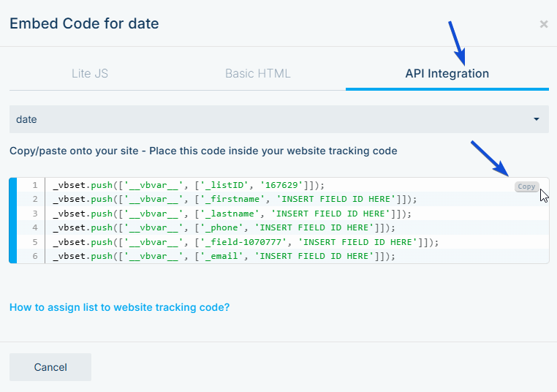Close the Embed Code dialog with the X
The image size is (557, 392).
(x=544, y=24)
